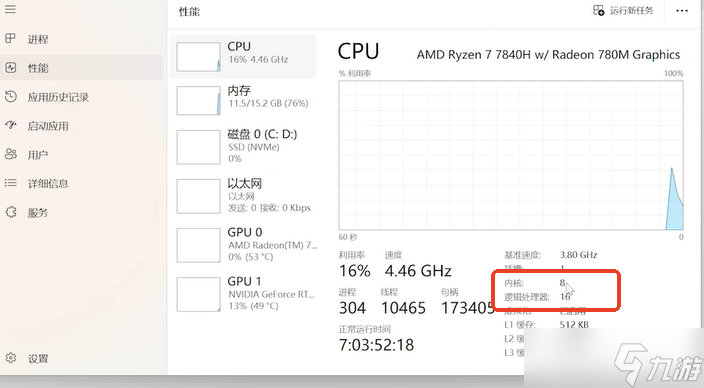
Task: Click the large CPU heading
Action: coord(358,51)
